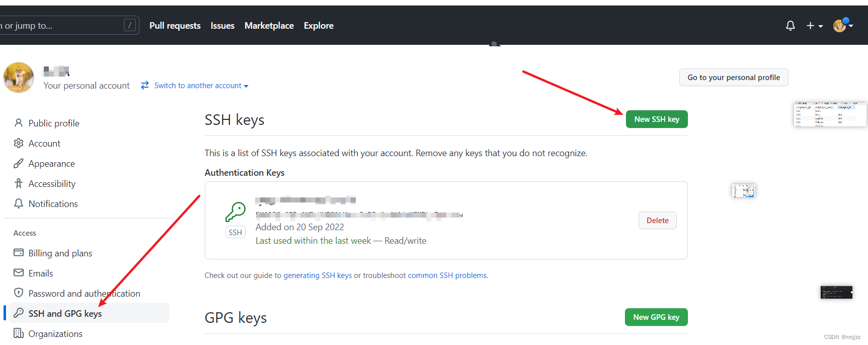Click the Authentication Keys heading

245,173
